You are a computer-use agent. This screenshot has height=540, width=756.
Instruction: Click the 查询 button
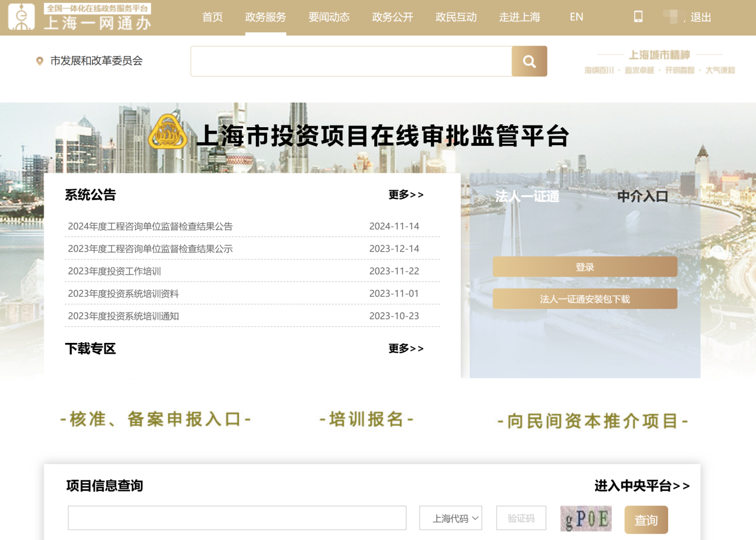[645, 520]
